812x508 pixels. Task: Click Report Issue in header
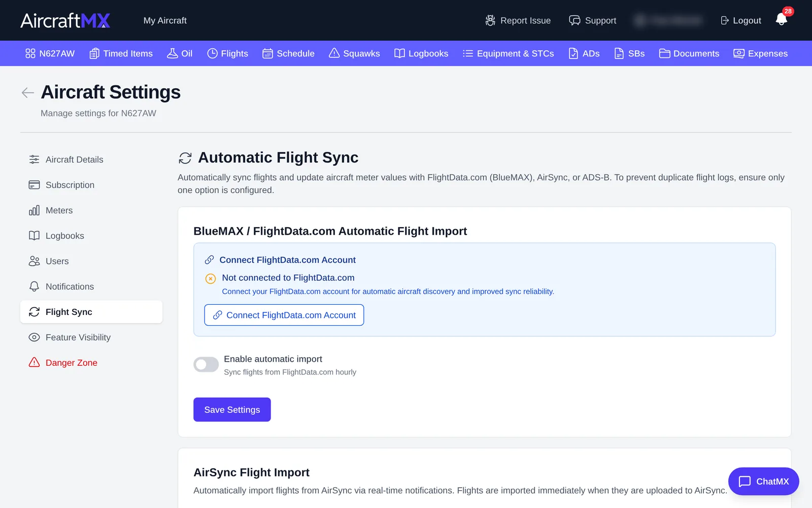pos(518,20)
